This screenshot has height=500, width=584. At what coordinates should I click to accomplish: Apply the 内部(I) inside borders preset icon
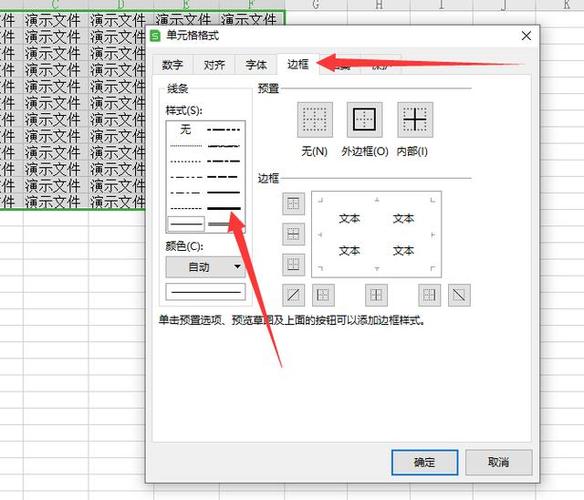coord(415,120)
